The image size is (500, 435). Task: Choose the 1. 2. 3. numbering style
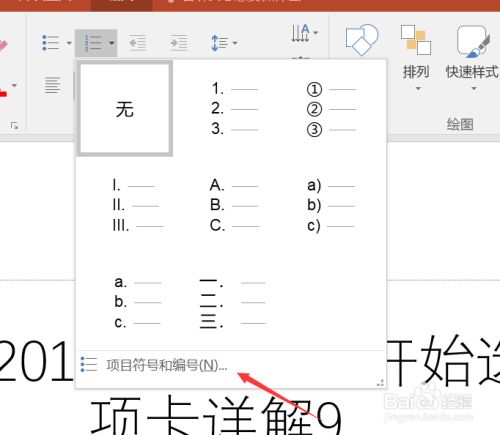click(x=234, y=109)
